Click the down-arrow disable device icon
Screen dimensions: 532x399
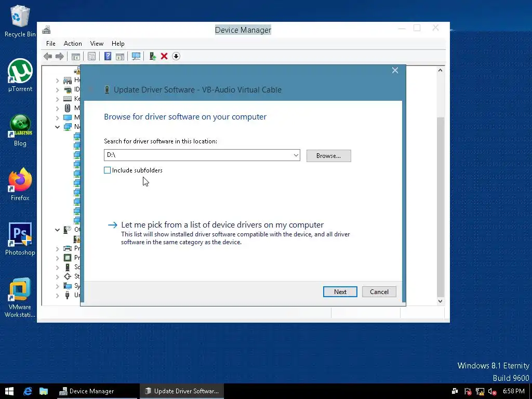(176, 56)
